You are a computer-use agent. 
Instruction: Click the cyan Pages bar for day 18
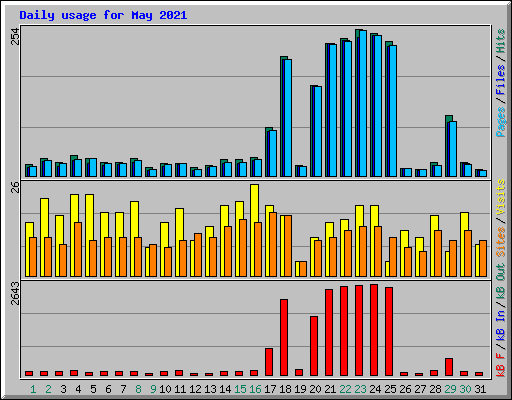coord(288,118)
